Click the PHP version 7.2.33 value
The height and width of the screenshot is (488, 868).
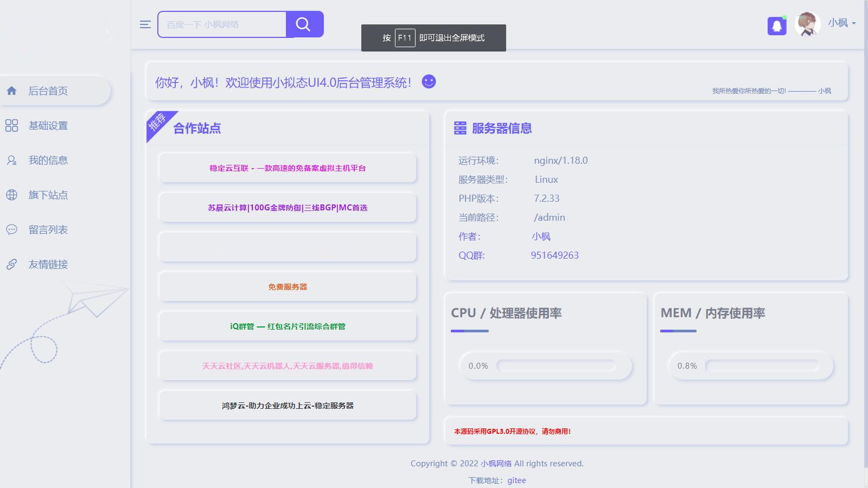click(x=547, y=198)
